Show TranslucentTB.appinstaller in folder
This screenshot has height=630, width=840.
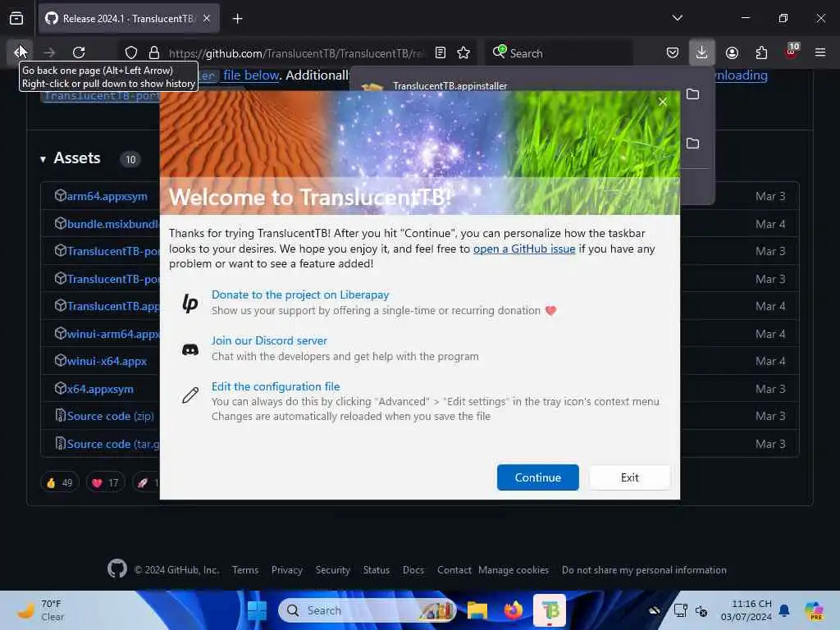click(692, 94)
